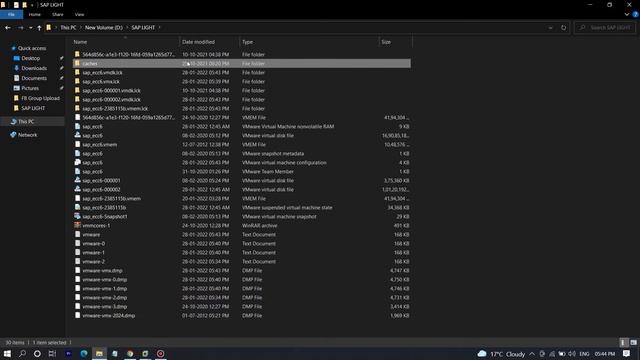Open the View ribbon tab
Viewport: 640px width, 360px height.
coord(79,14)
